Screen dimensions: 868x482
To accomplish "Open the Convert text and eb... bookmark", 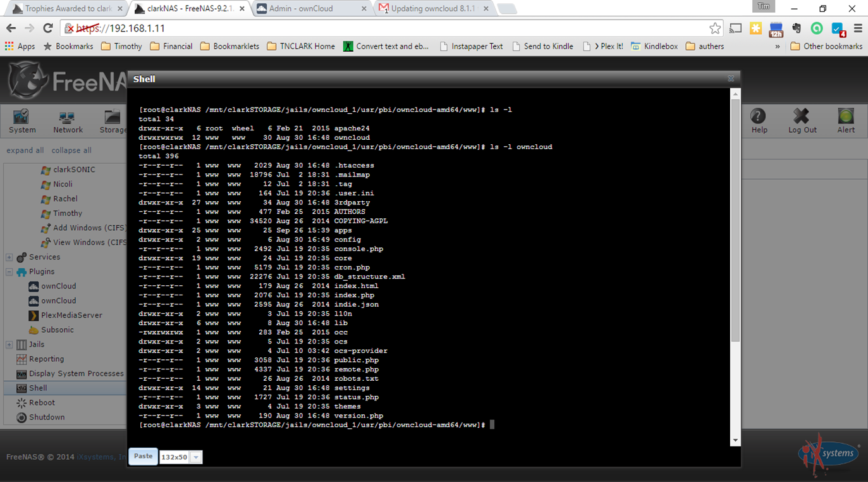I will [x=386, y=46].
